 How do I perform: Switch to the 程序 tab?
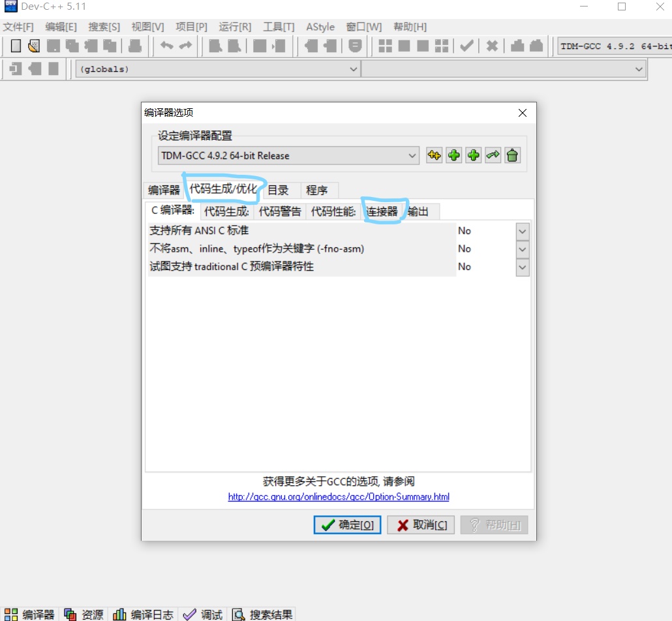(x=316, y=190)
